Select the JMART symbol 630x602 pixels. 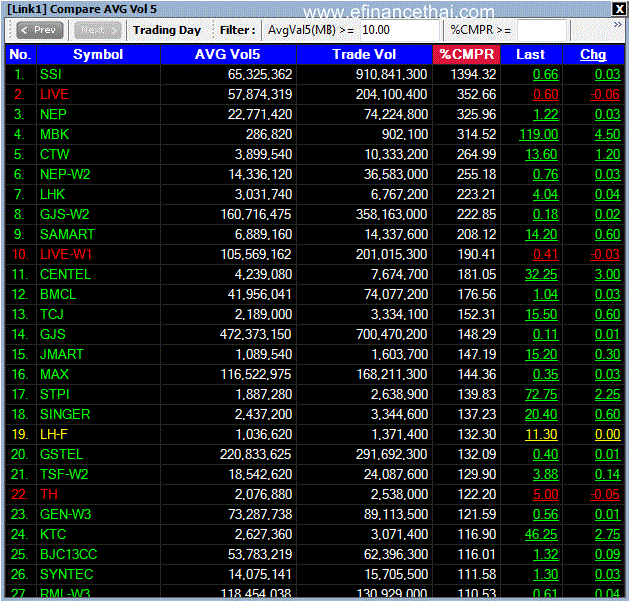click(61, 354)
